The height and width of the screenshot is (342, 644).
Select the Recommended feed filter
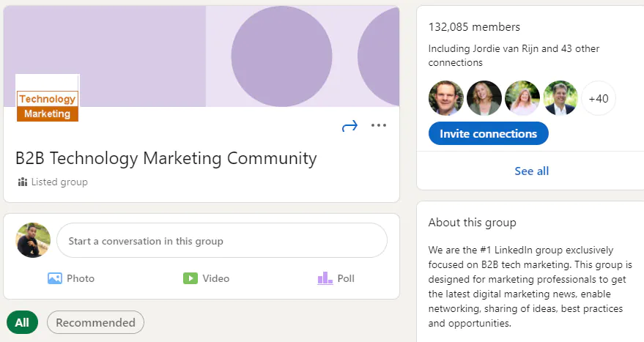95,322
